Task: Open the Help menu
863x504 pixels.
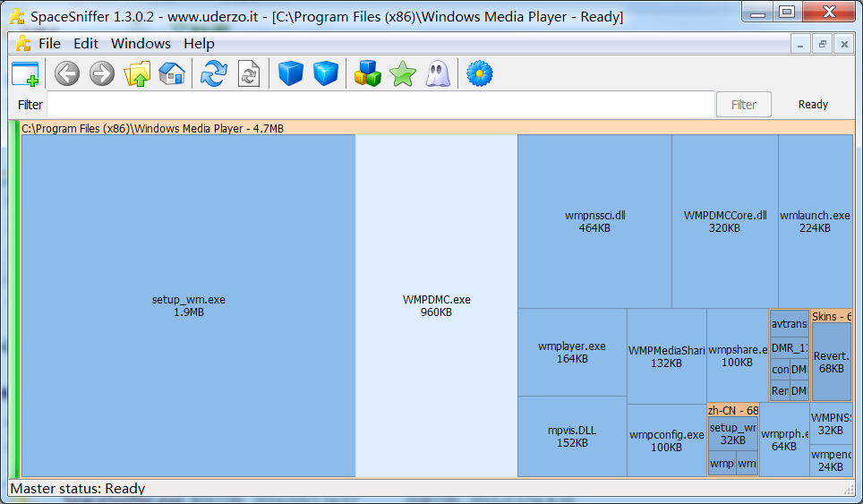Action: coord(199,44)
